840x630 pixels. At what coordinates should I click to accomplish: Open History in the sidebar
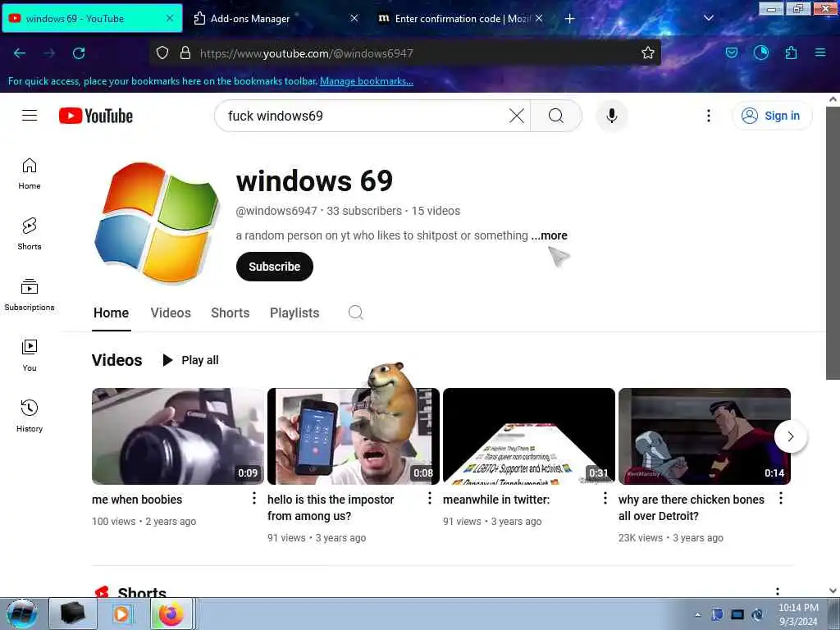[30, 416]
